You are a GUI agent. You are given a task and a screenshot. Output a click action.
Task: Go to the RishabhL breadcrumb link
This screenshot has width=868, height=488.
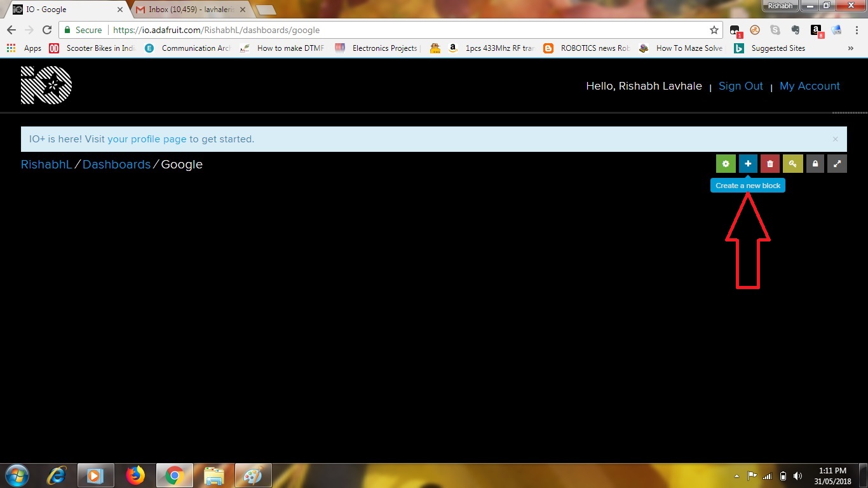pos(46,165)
